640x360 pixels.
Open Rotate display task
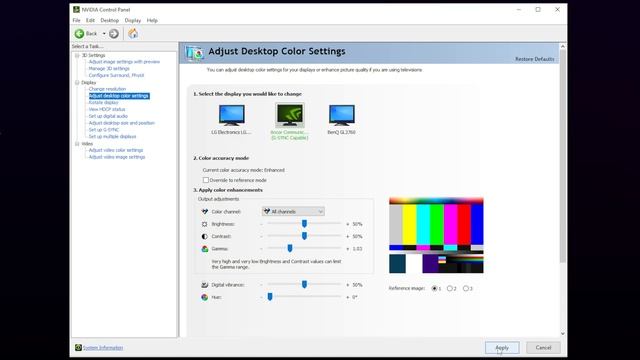coord(103,102)
